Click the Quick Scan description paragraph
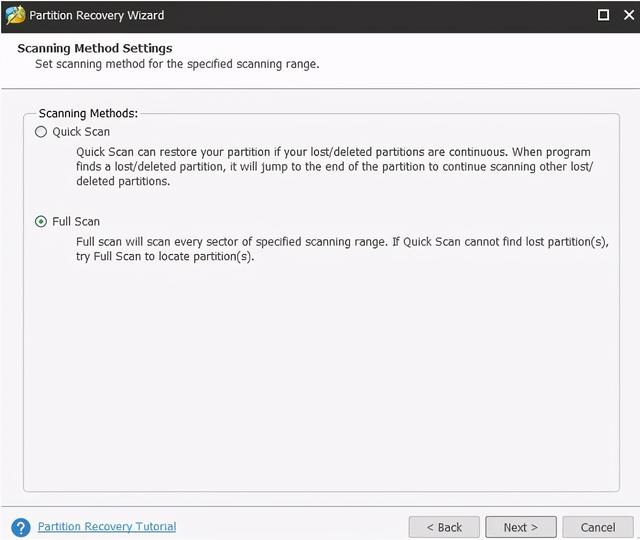 [334, 167]
